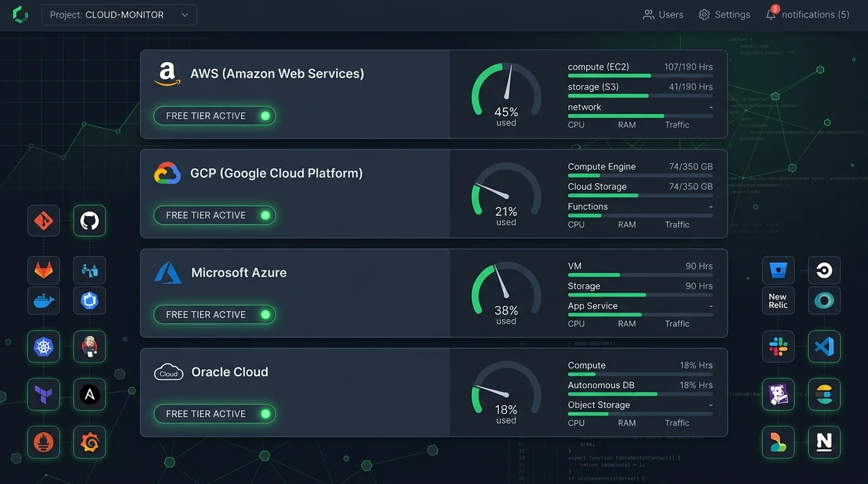This screenshot has height=484, width=868.
Task: Toggle GCP Free Tier Active switch
Action: pos(214,215)
